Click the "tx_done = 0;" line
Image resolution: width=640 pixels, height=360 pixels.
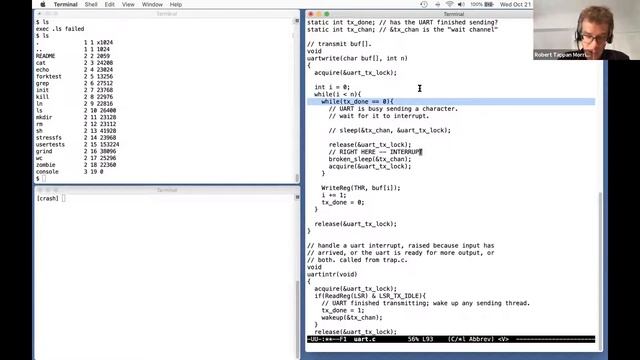[x=343, y=202]
